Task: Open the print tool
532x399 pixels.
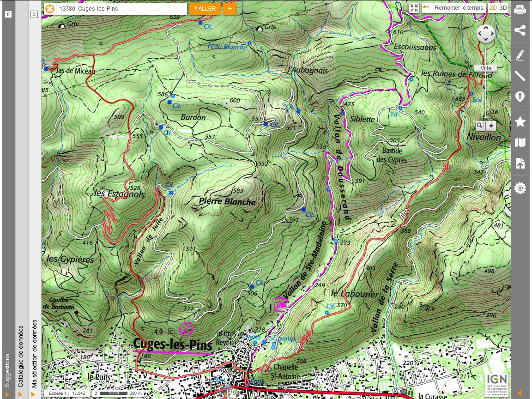Action: [520, 9]
